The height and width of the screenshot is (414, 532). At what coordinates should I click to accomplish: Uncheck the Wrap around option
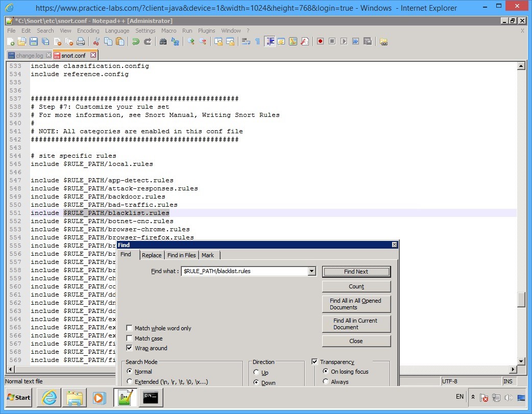click(130, 348)
